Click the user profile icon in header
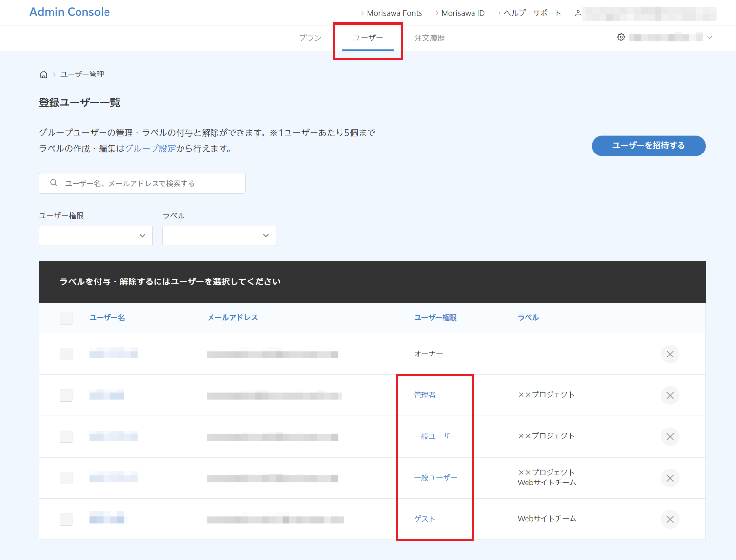Screen dimensions: 736x560 pos(578,13)
